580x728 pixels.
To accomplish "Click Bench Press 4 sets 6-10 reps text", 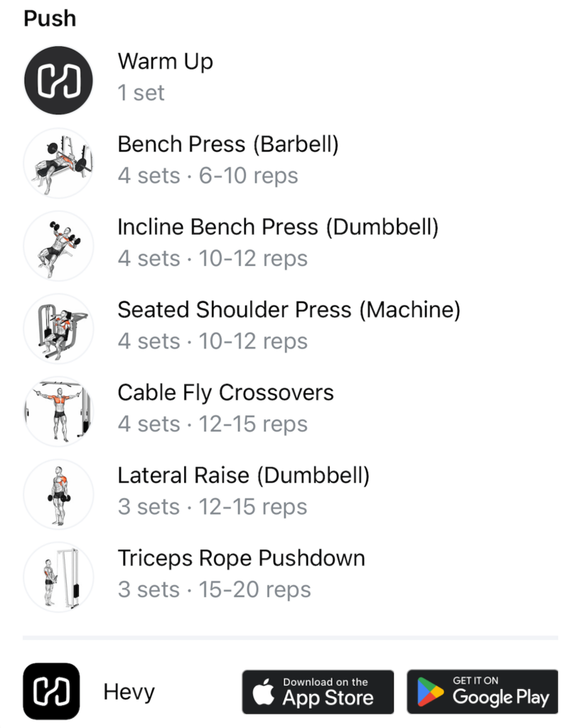I will 208,176.
